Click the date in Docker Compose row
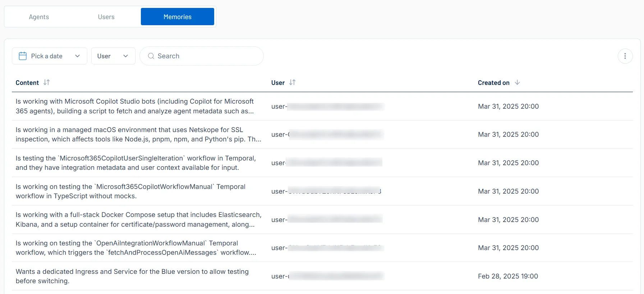 (508, 220)
